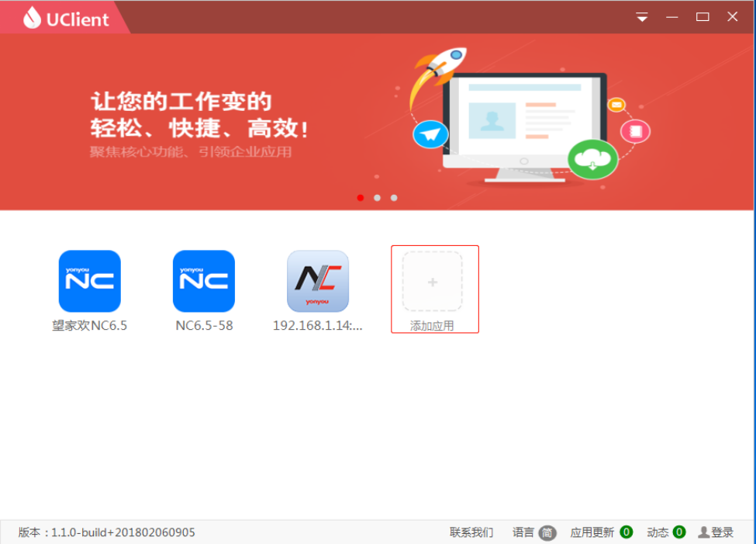Viewport: 756px width, 544px height.
Task: Click the 登录 login button
Action: 716,532
